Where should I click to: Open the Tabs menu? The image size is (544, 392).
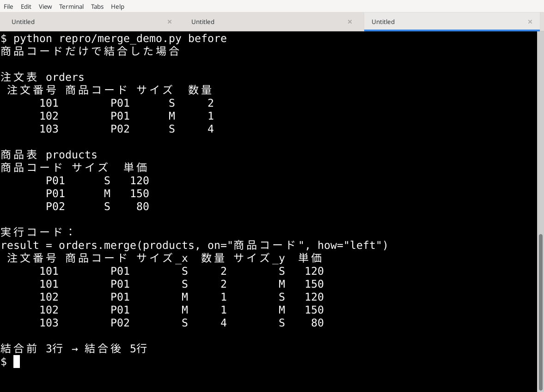[x=97, y=6]
